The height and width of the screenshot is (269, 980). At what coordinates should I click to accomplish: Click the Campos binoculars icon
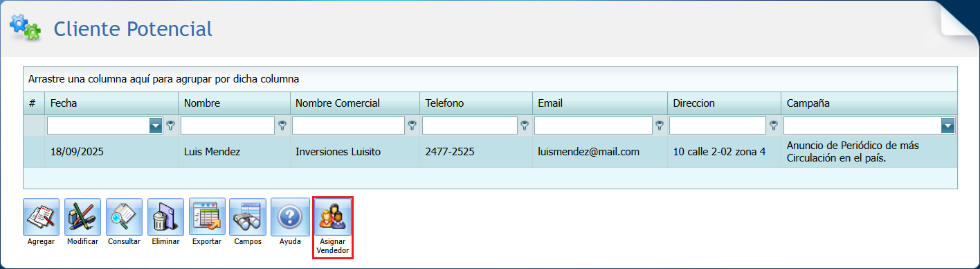248,217
